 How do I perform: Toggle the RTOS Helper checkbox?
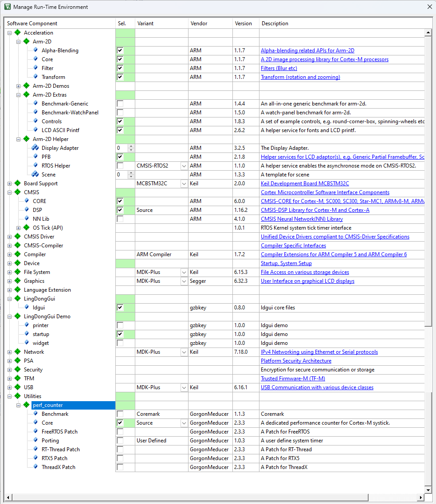pos(120,165)
